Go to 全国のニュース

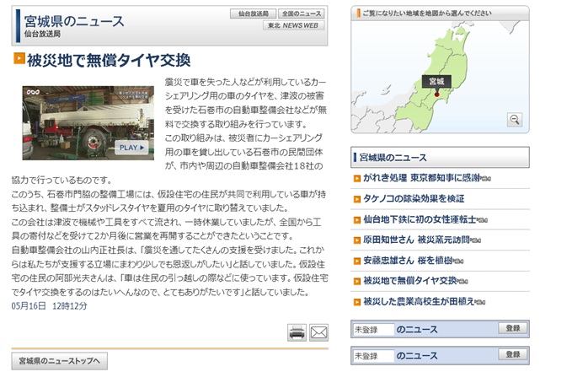[x=302, y=13]
